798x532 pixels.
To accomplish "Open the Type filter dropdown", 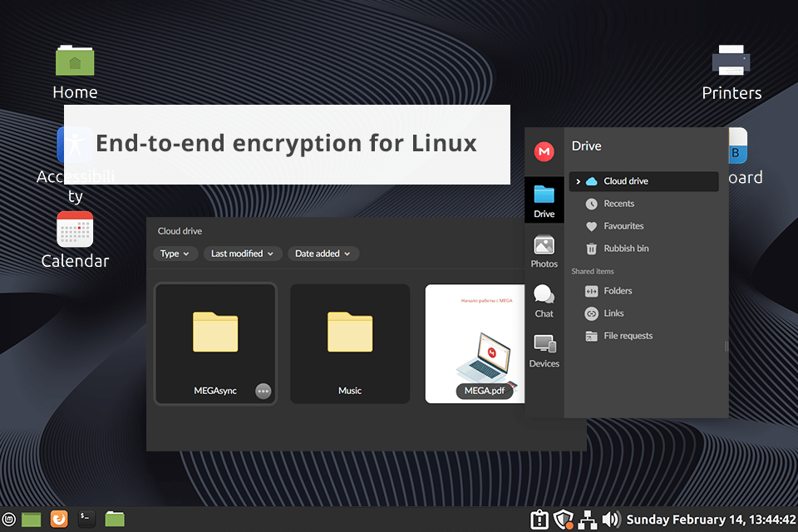I will (x=175, y=254).
